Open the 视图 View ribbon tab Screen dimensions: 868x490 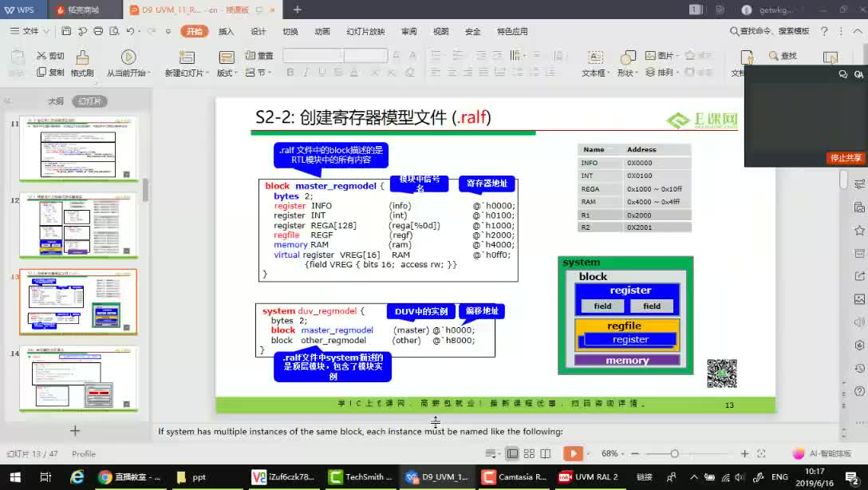[x=440, y=32]
